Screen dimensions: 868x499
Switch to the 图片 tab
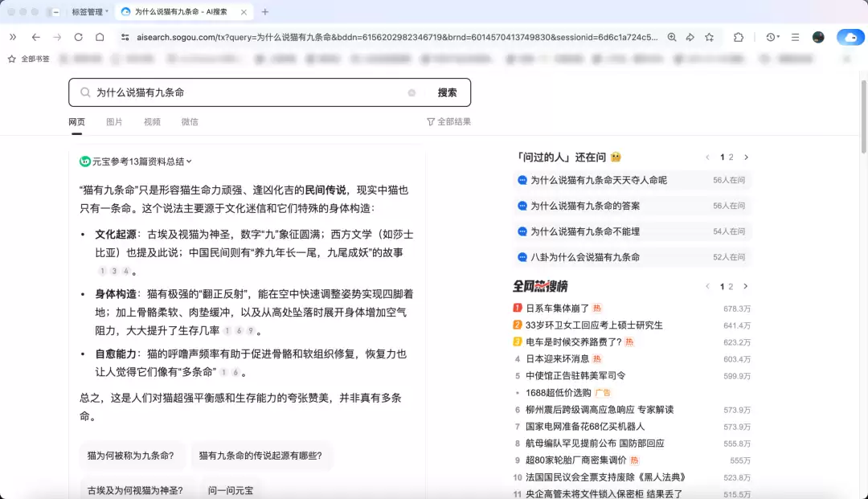114,121
